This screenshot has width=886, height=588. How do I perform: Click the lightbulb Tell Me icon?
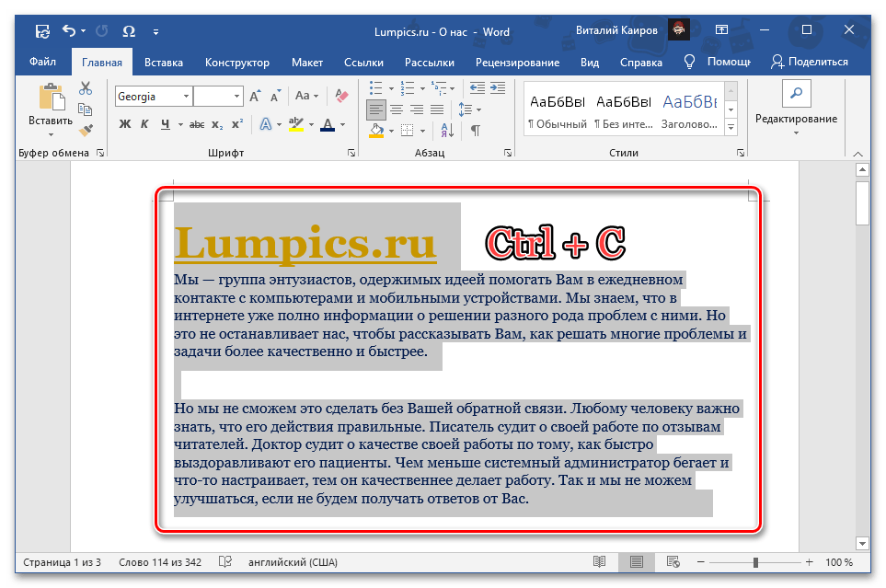[x=689, y=62]
